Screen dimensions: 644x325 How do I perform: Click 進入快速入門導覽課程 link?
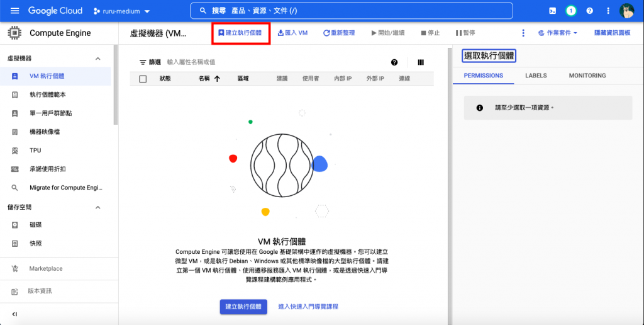coord(308,307)
